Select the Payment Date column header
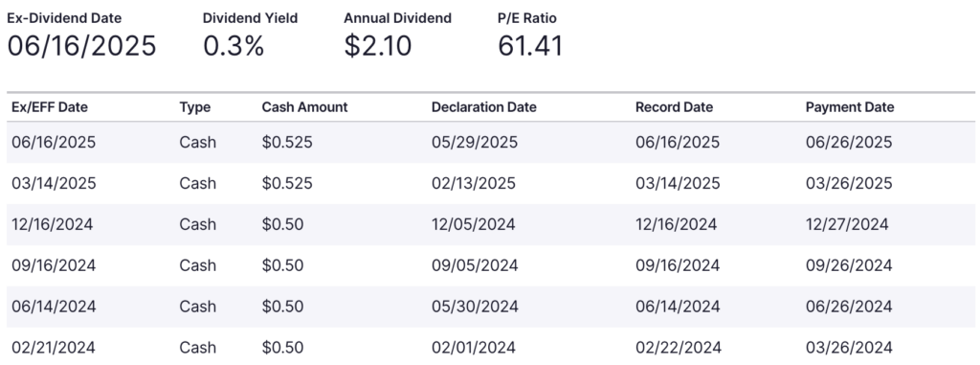Viewport: 980px width, 365px height. [850, 107]
